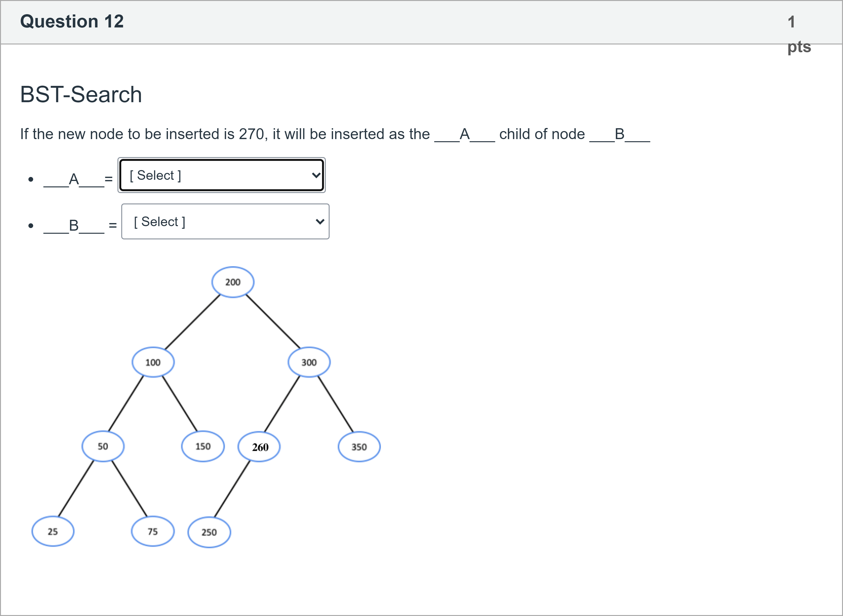Click tree node 100
Image resolution: width=843 pixels, height=616 pixels.
(x=153, y=362)
